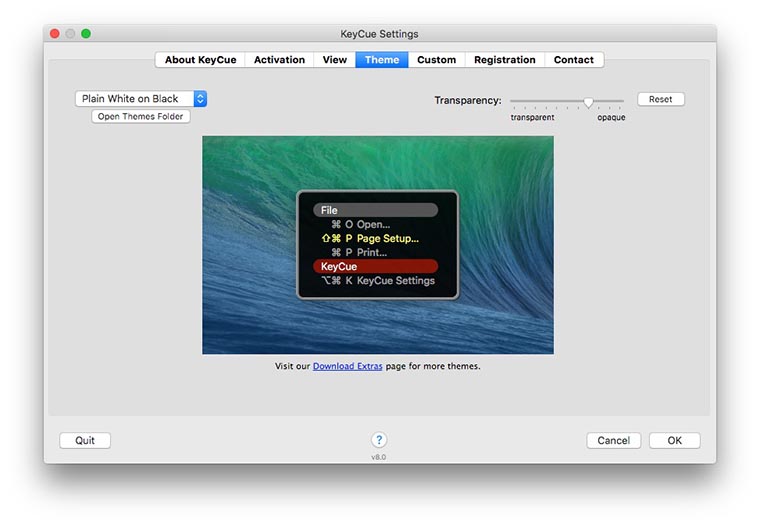760x526 pixels.
Task: Click the Transparency slider handle
Action: (588, 101)
